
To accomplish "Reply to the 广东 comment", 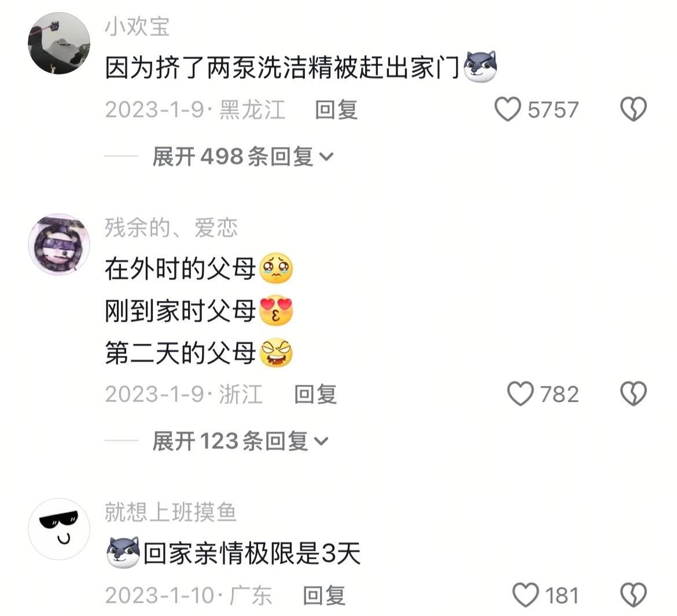I will point(324,595).
